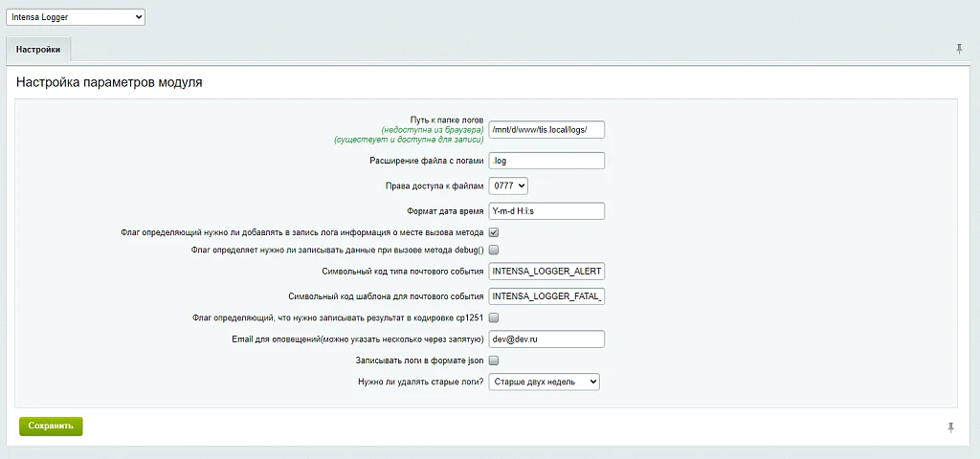The width and height of the screenshot is (980, 459).
Task: Open the delete old logs dropdown
Action: 544,382
